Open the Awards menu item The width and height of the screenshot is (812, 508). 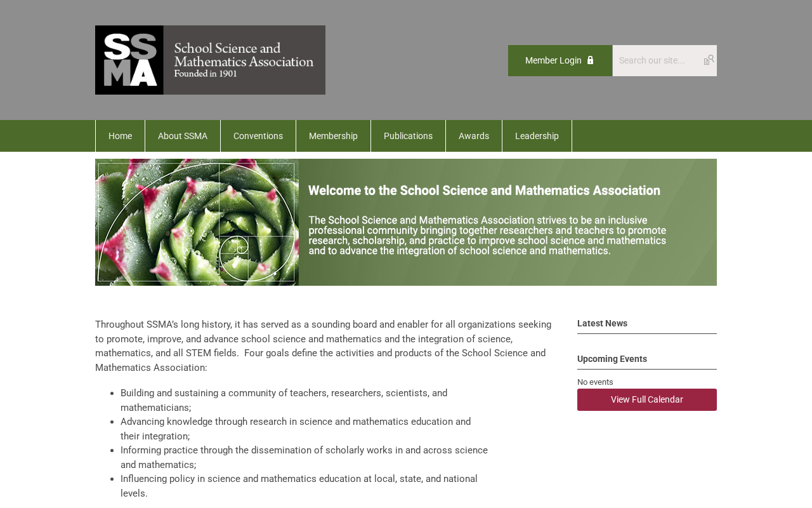tap(474, 136)
